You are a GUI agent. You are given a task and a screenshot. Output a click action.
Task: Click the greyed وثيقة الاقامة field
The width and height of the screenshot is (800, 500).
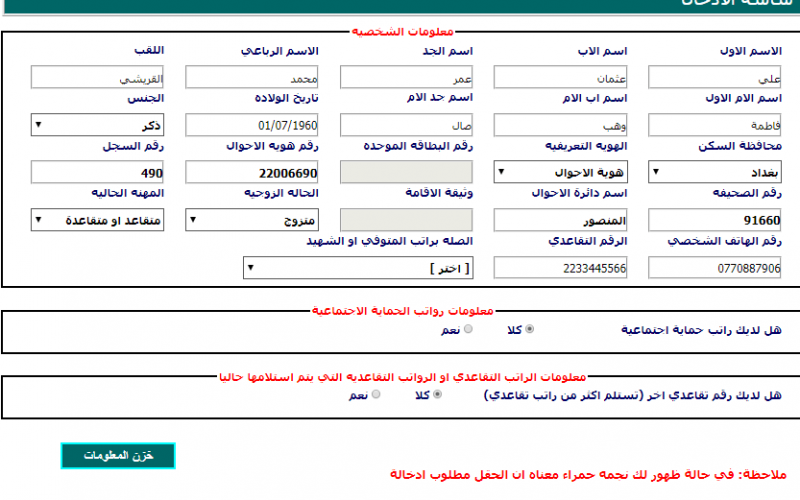coord(406,220)
